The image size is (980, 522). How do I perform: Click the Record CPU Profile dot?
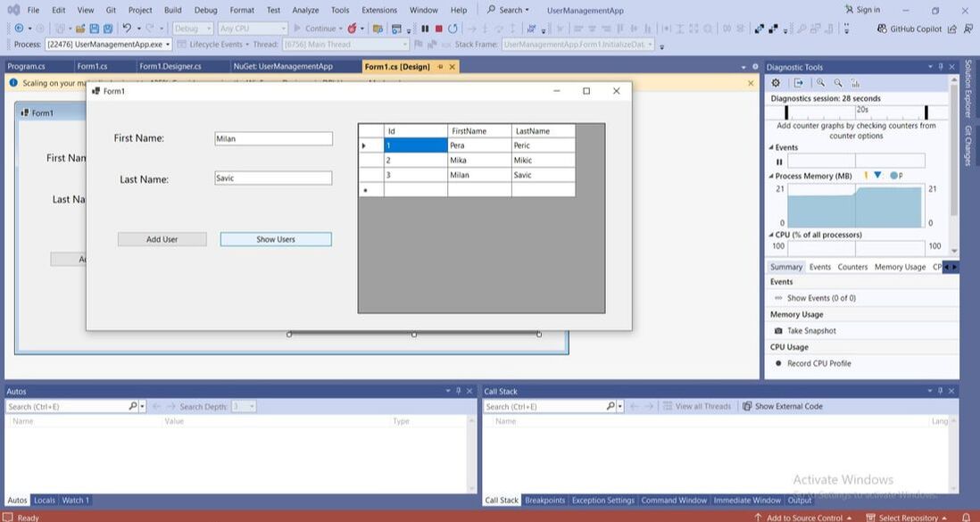[778, 363]
